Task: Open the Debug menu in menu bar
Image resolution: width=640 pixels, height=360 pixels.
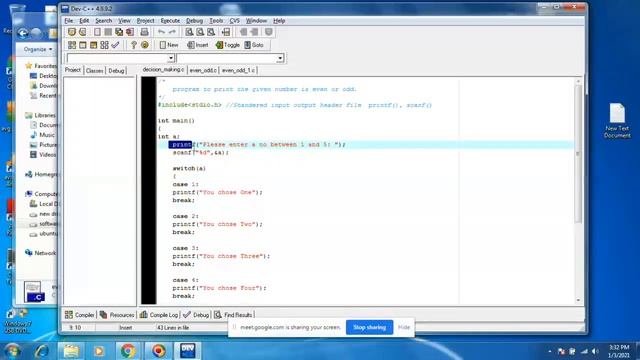Action: tap(194, 21)
